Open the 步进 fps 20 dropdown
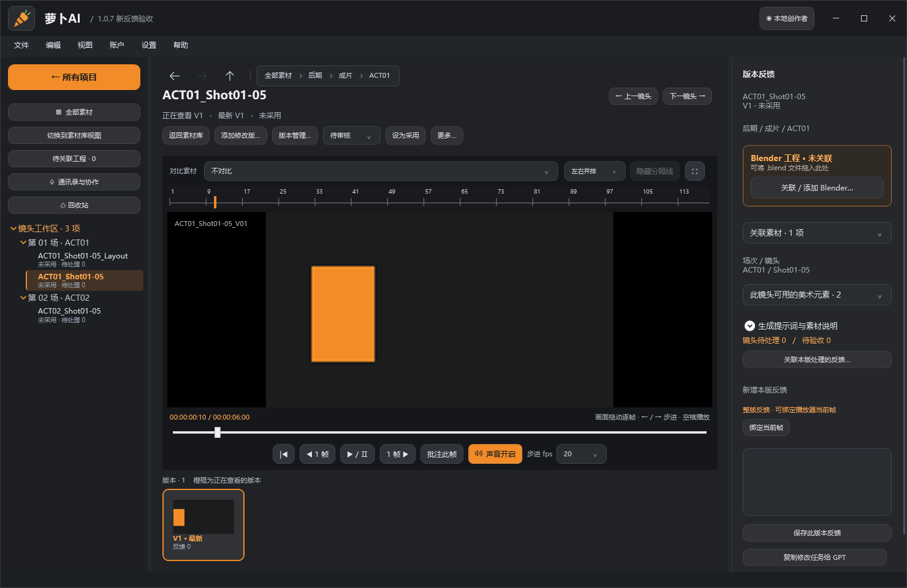The height and width of the screenshot is (588, 907). tap(582, 454)
